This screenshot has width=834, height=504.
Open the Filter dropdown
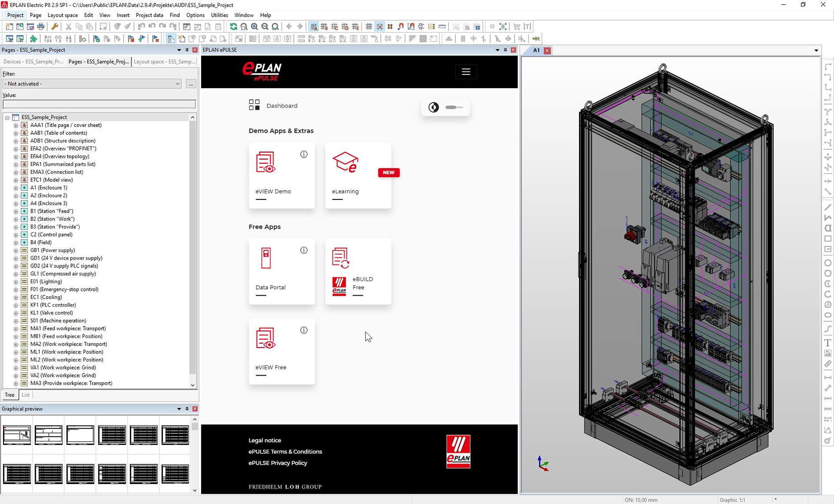click(177, 84)
